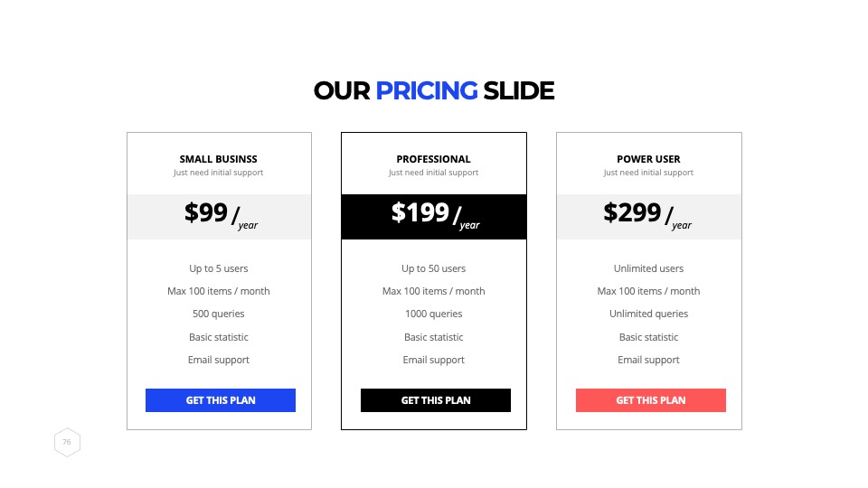Select the $99 / year price band
This screenshot has height=488, width=868.
(219, 217)
